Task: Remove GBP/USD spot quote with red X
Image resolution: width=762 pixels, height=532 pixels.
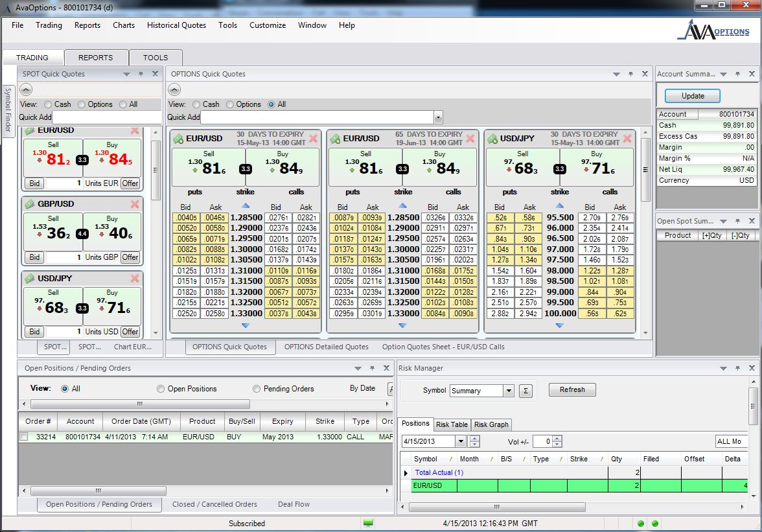Action: [135, 204]
